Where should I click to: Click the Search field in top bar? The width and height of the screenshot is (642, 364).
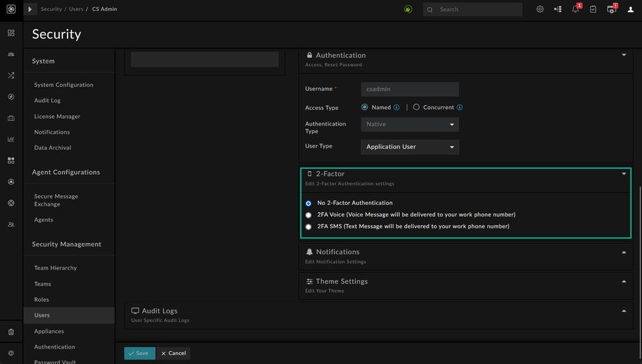(x=479, y=10)
